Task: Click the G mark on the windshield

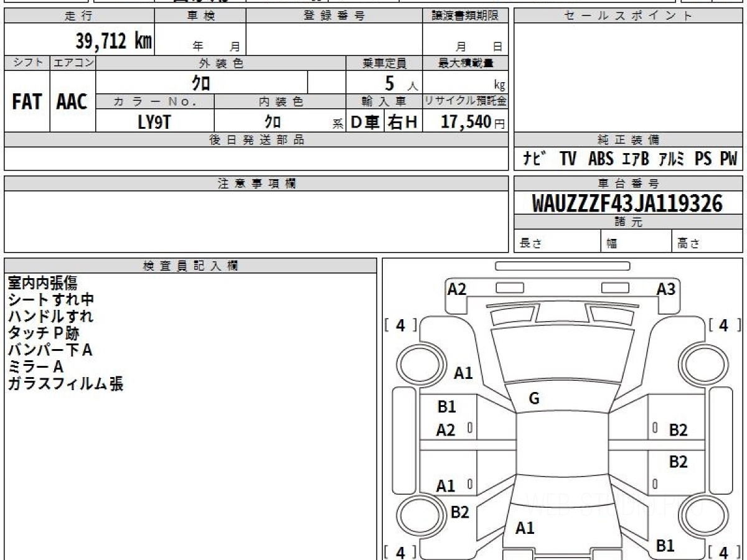Action: [x=534, y=399]
